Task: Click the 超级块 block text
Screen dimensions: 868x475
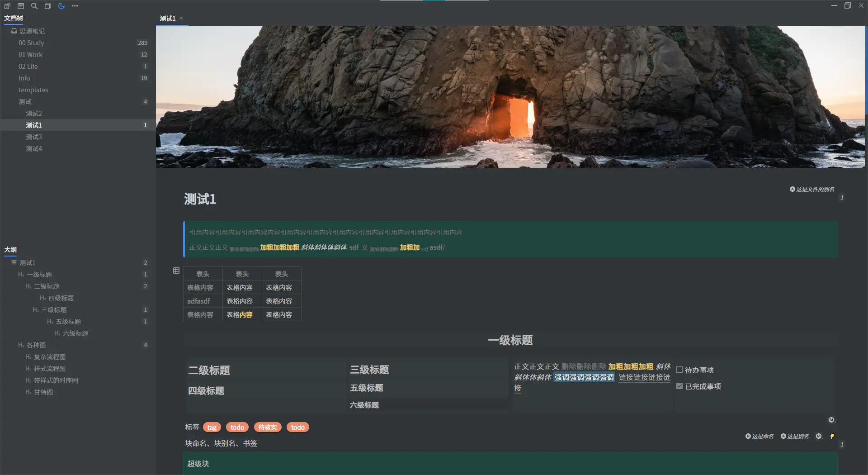Action: coord(198,464)
